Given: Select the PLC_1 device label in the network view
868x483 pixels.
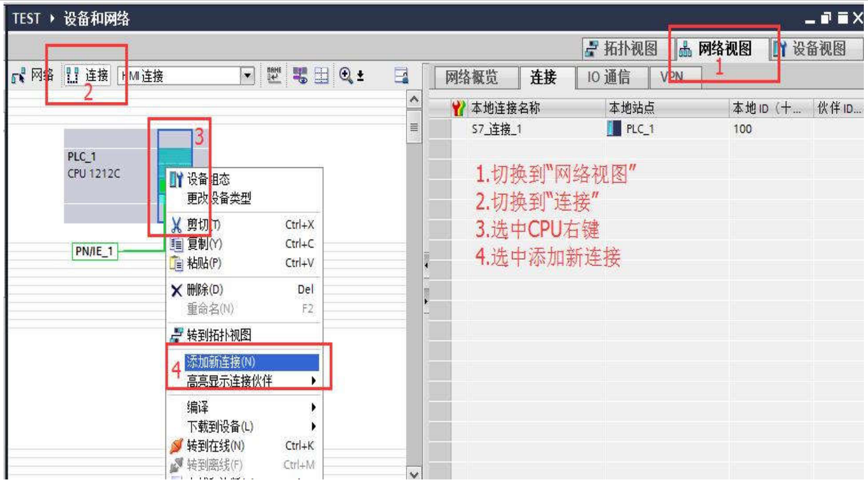Looking at the screenshot, I should (81, 157).
